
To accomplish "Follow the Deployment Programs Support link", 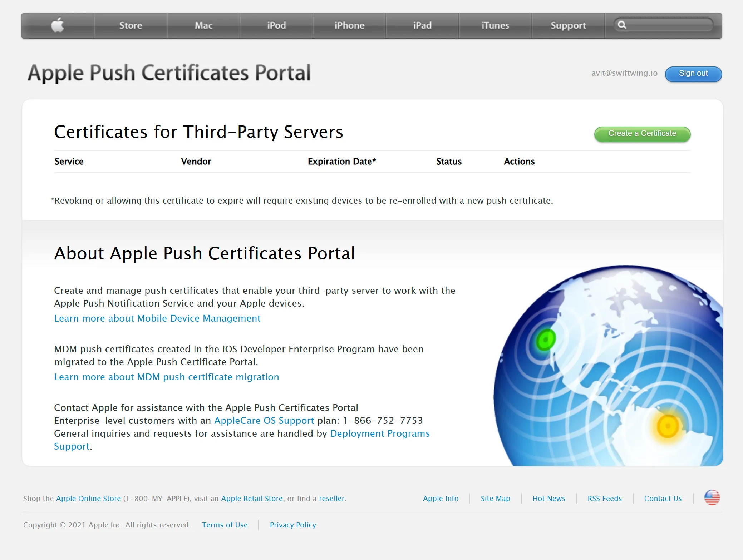I will (380, 433).
